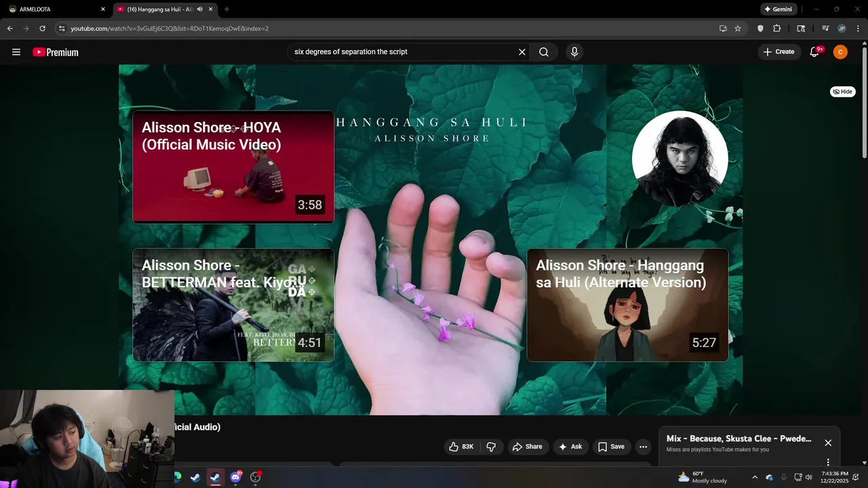Open the highlighted Steam taskbar window
Viewport: 868px width, 488px height.
pyautogui.click(x=215, y=477)
